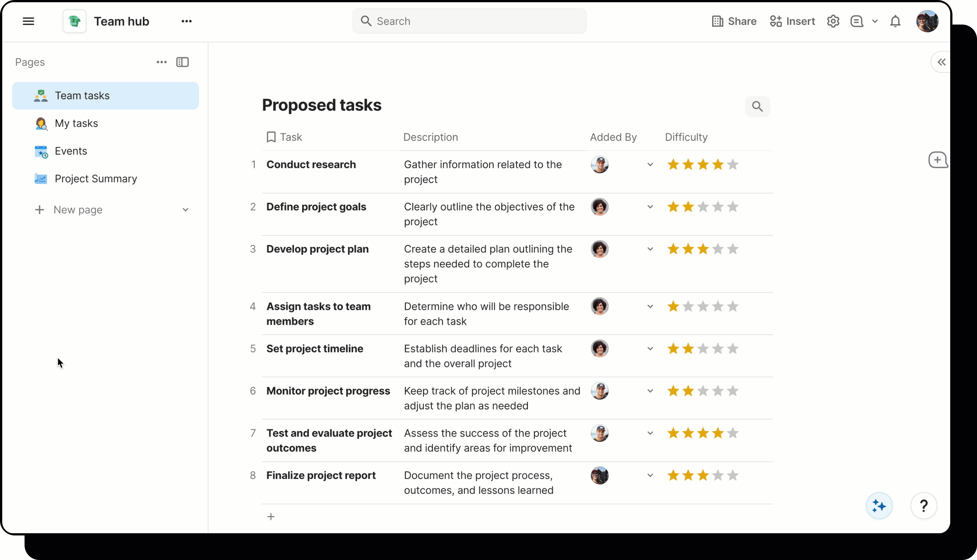This screenshot has height=560, width=977.
Task: Go to the Project Summary page
Action: click(x=95, y=179)
